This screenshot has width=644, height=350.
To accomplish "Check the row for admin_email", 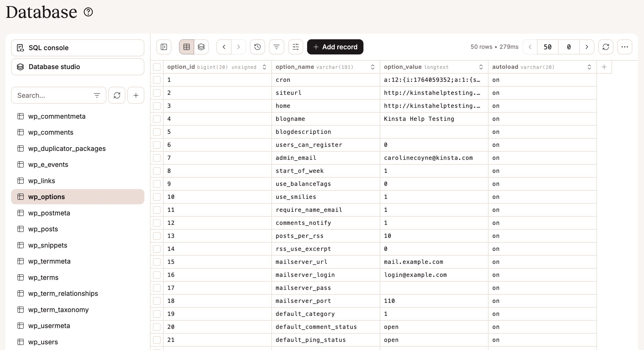I will (x=157, y=158).
